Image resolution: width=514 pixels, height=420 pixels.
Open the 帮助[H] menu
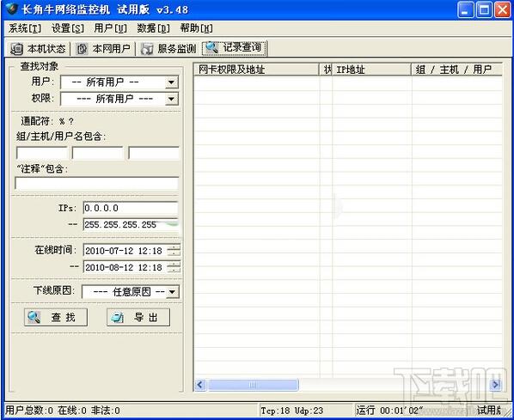[x=196, y=28]
